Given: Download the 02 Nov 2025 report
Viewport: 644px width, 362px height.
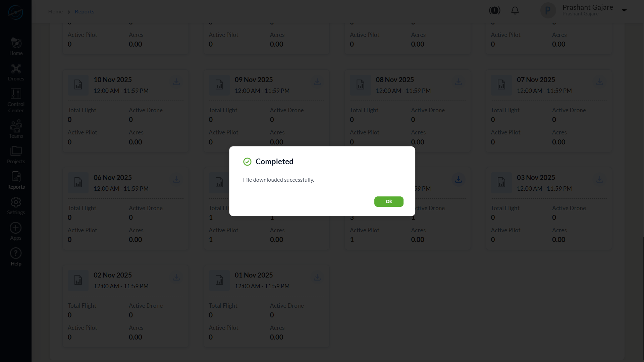Looking at the screenshot, I should [x=176, y=277].
